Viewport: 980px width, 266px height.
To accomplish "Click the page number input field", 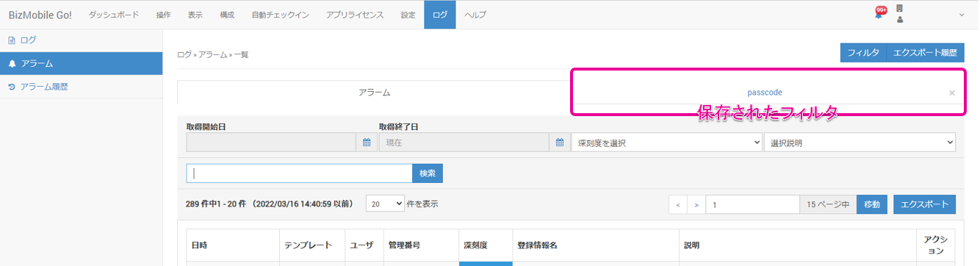I will pyautogui.click(x=752, y=204).
